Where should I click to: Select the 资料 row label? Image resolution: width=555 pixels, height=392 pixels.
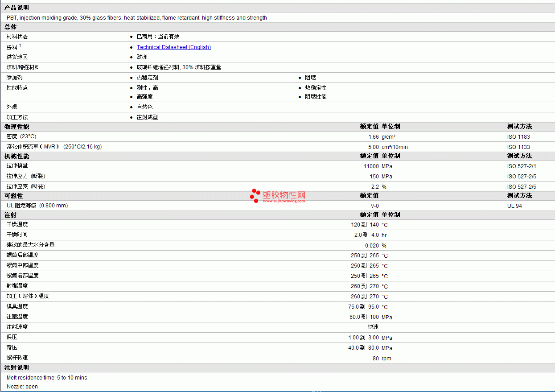point(12,47)
